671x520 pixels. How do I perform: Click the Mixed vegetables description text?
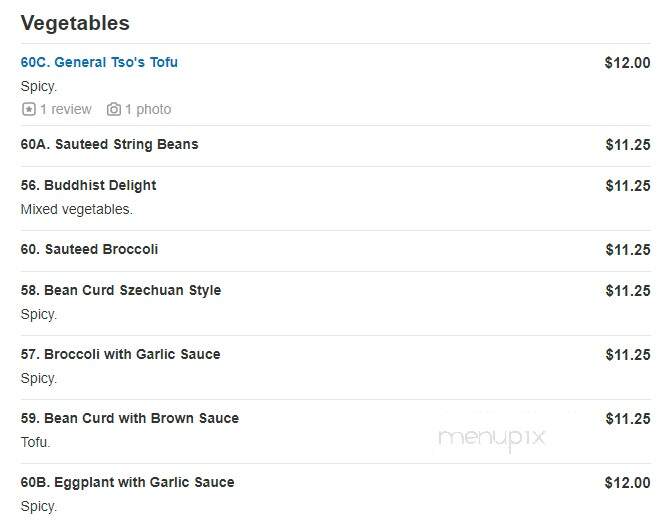tap(77, 209)
